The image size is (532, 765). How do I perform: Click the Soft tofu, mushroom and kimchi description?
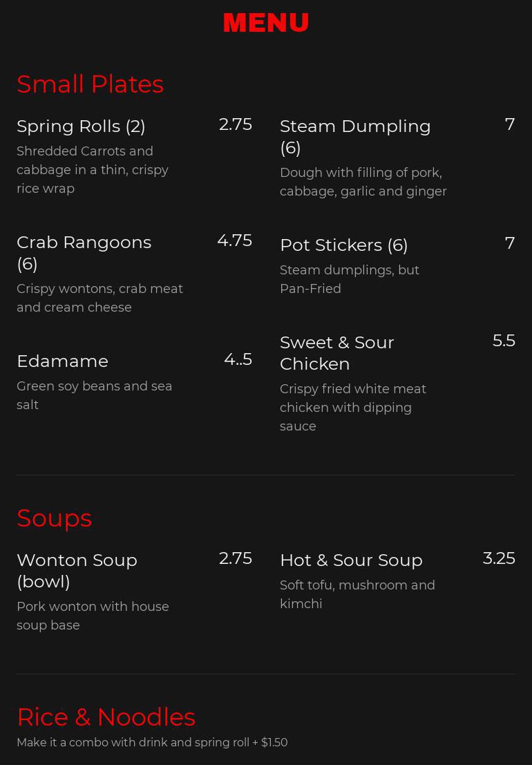357,594
